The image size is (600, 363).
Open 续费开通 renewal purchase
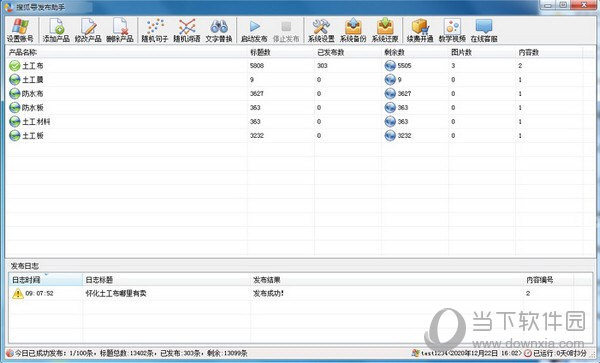pyautogui.click(x=420, y=30)
